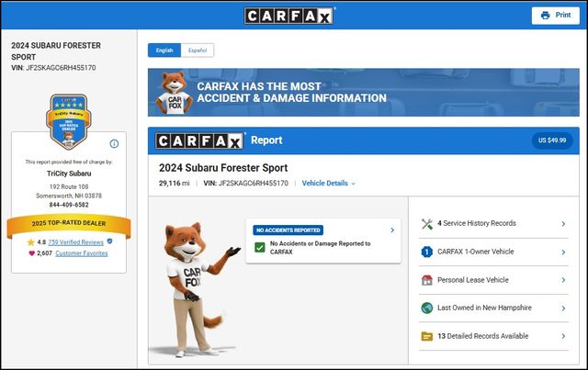
Task: Click the heart favorites icon
Action: [x=31, y=253]
